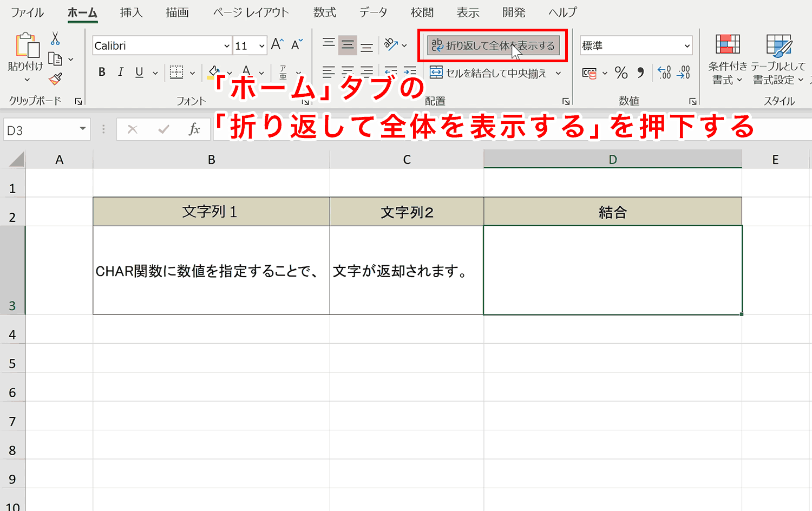
Task: Open the font name Calibri dropdown
Action: 227,46
